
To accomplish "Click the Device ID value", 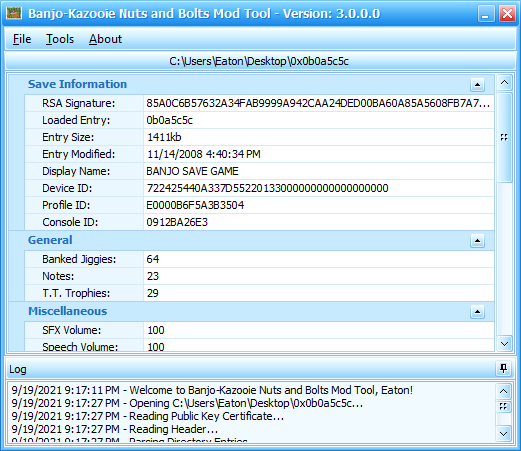I will point(319,188).
